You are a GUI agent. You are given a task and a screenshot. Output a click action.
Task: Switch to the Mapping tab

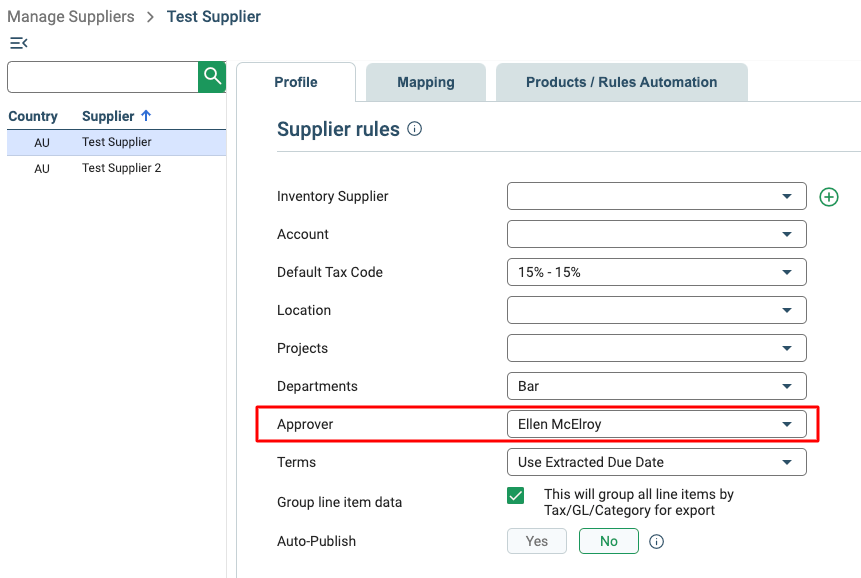(x=426, y=82)
